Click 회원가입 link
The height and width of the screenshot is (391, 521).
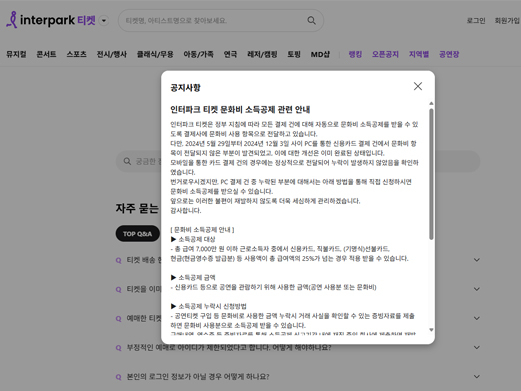point(507,21)
